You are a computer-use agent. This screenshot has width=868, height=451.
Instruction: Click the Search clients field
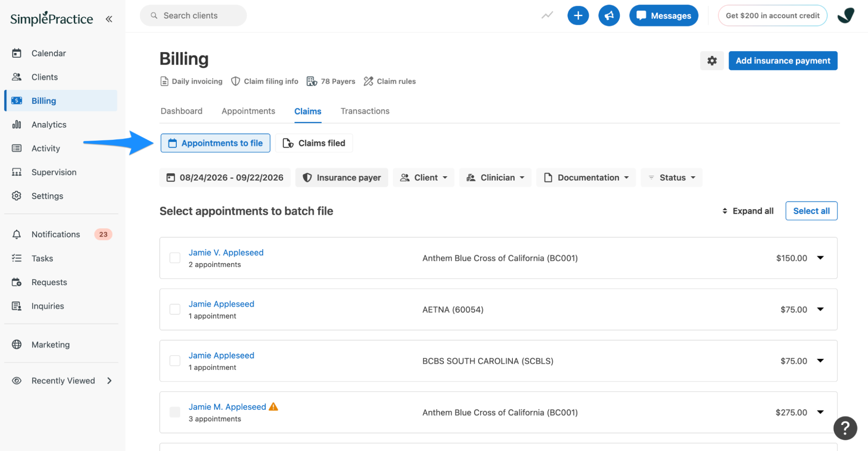193,16
